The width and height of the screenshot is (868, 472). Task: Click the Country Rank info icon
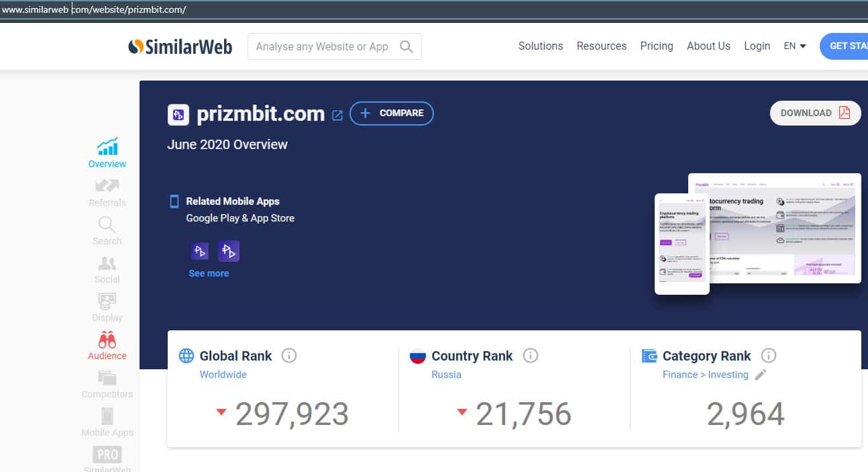[531, 356]
